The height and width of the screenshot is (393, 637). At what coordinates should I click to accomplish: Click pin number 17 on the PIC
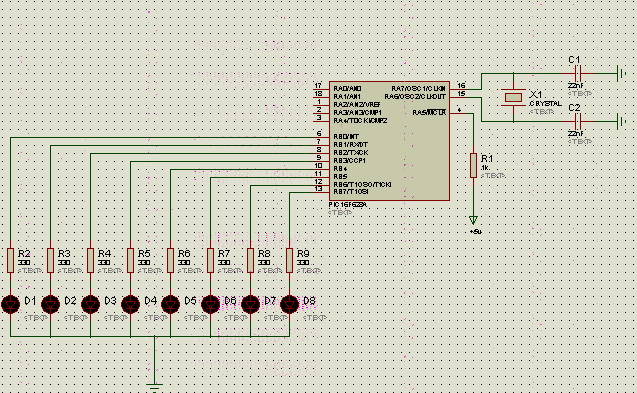[318, 85]
